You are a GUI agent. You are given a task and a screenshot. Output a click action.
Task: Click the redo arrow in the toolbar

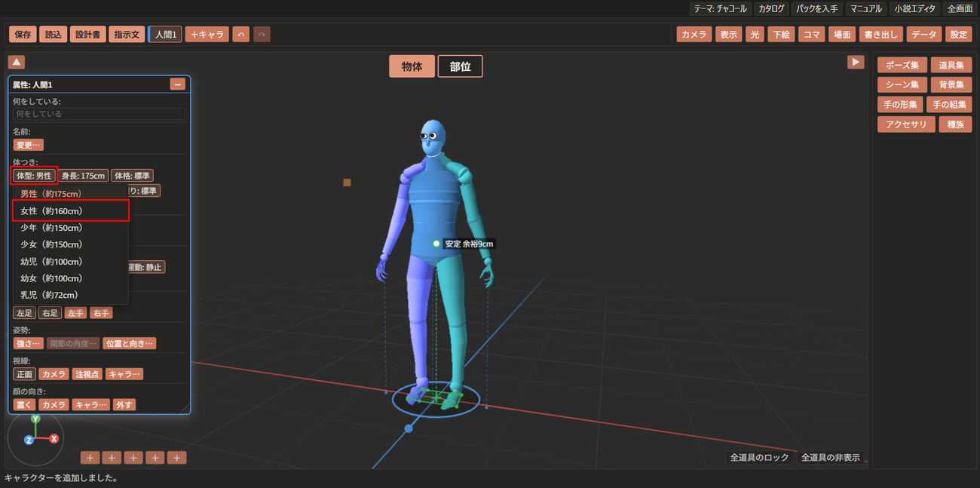click(x=262, y=35)
